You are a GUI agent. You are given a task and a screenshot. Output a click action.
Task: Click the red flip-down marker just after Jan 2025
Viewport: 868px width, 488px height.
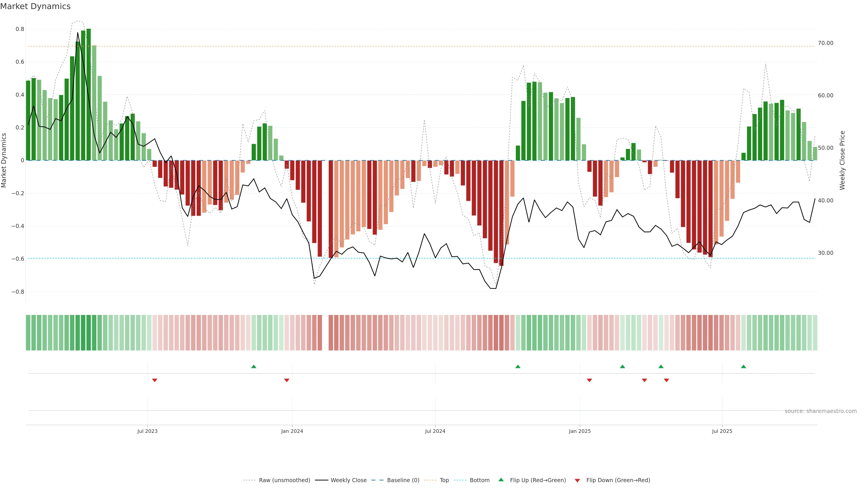pyautogui.click(x=589, y=380)
